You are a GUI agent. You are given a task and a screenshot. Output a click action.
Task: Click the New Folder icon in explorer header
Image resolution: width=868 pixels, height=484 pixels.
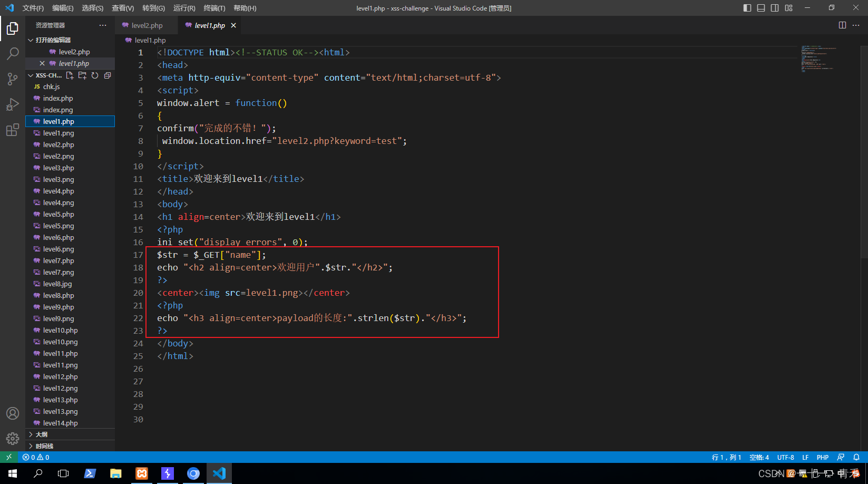coord(82,75)
